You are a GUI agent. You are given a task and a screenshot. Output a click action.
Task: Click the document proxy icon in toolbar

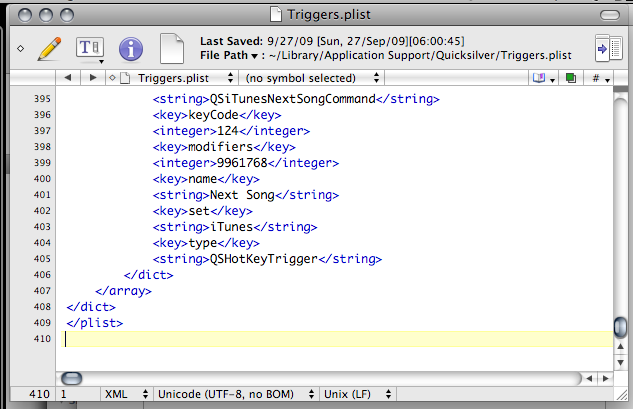coord(173,48)
